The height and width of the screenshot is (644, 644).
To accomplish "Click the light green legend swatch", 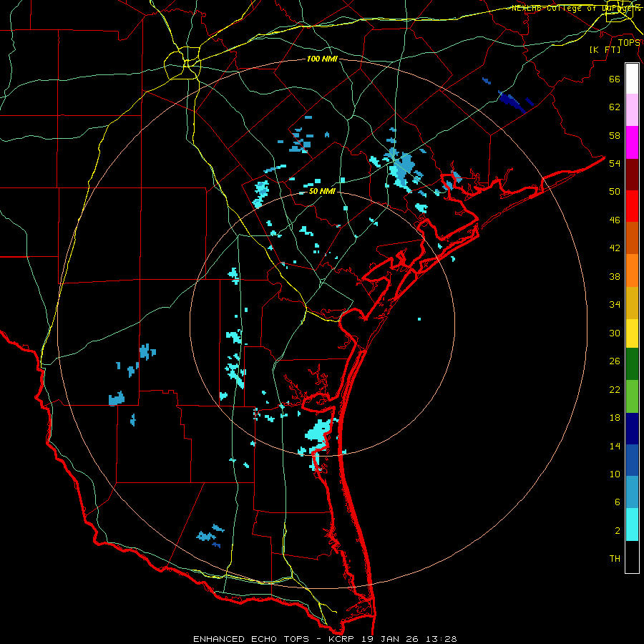I will pos(632,396).
